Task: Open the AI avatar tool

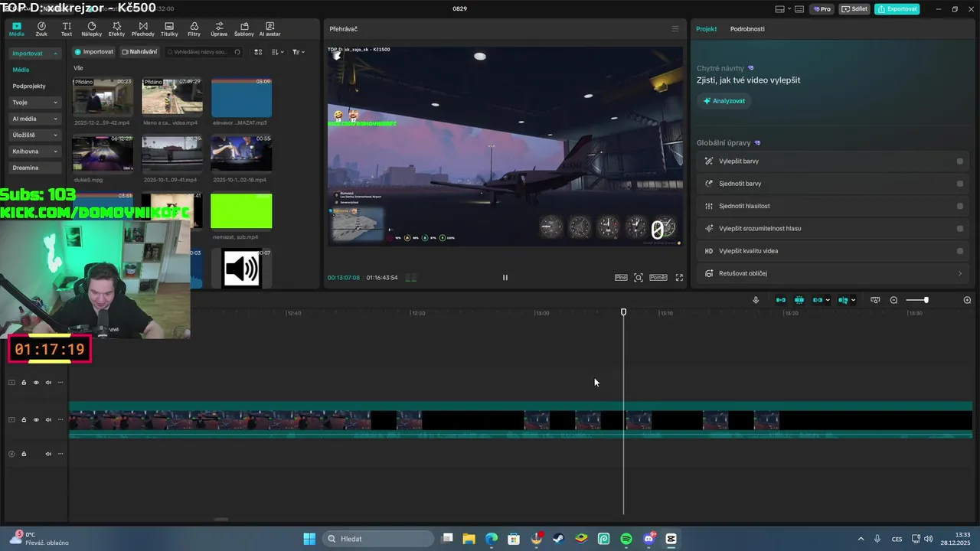Action: point(269,29)
